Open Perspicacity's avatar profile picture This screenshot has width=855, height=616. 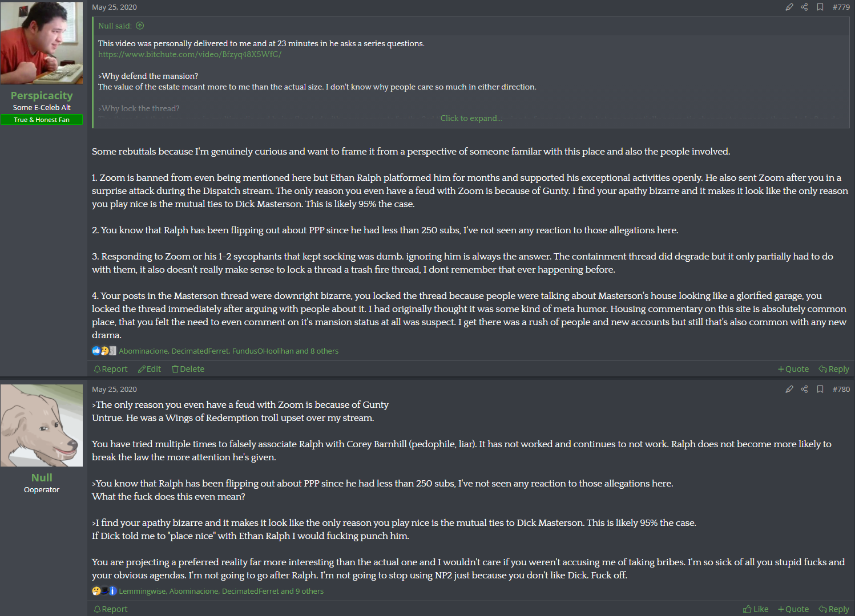point(42,43)
